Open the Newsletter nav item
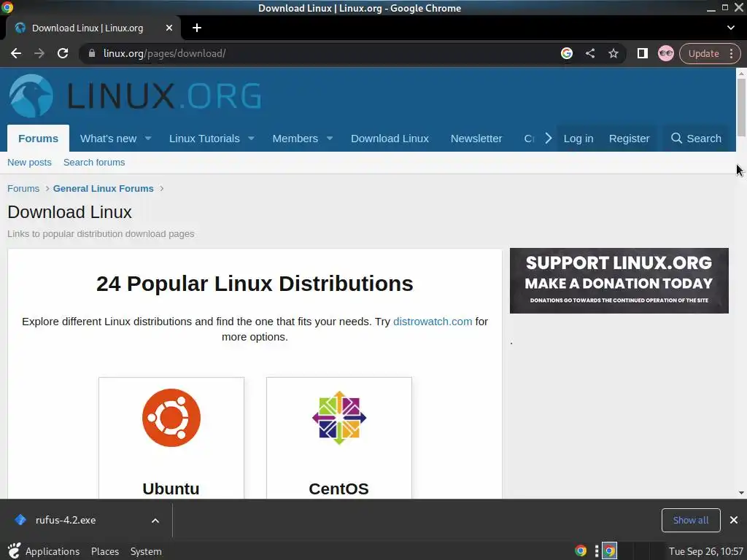This screenshot has height=560, width=747. (x=476, y=139)
